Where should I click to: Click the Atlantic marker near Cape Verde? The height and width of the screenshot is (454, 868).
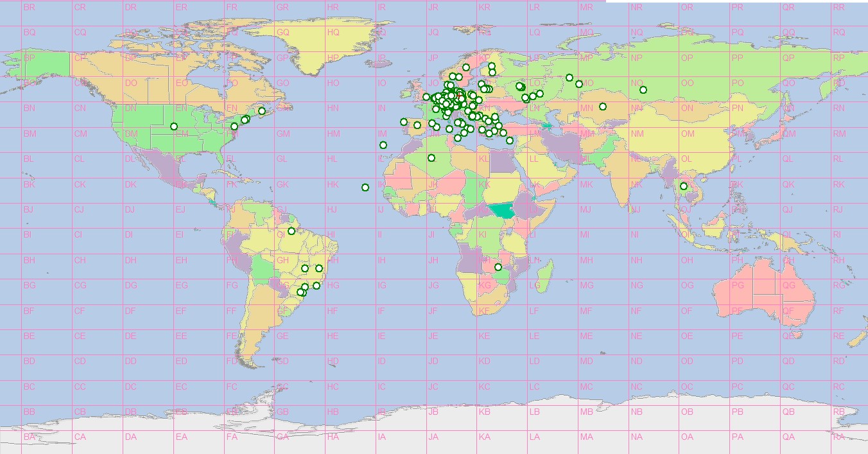pos(365,188)
